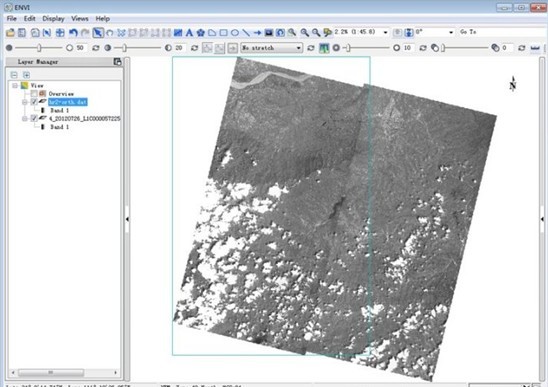The width and height of the screenshot is (548, 387).
Task: Open the No stretch dropdown
Action: pyautogui.click(x=271, y=48)
